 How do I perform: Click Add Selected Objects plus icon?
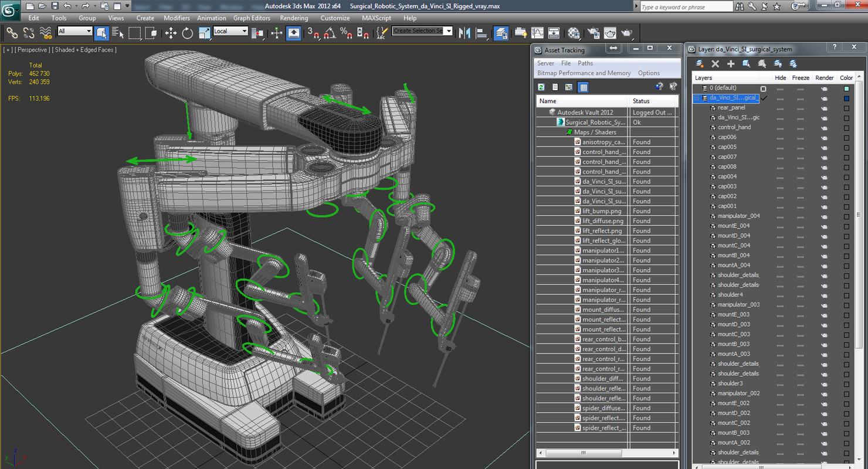click(731, 63)
